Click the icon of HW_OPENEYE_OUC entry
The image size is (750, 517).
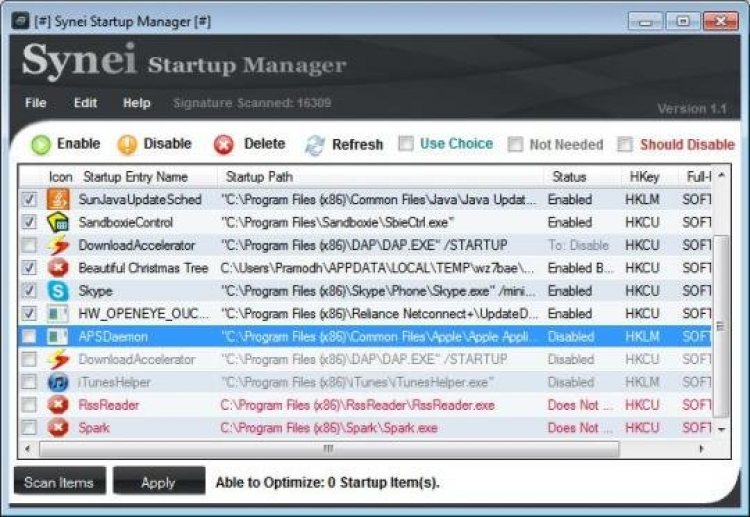click(58, 314)
